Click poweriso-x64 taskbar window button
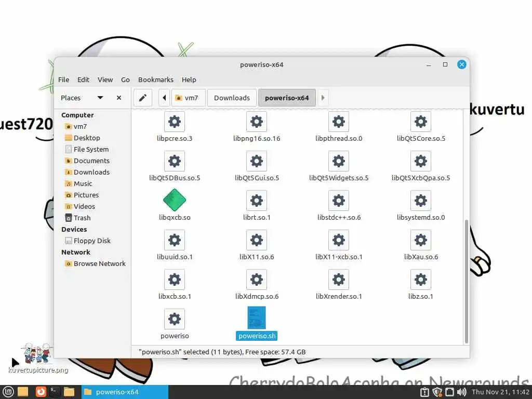532x399 pixels. tap(125, 392)
